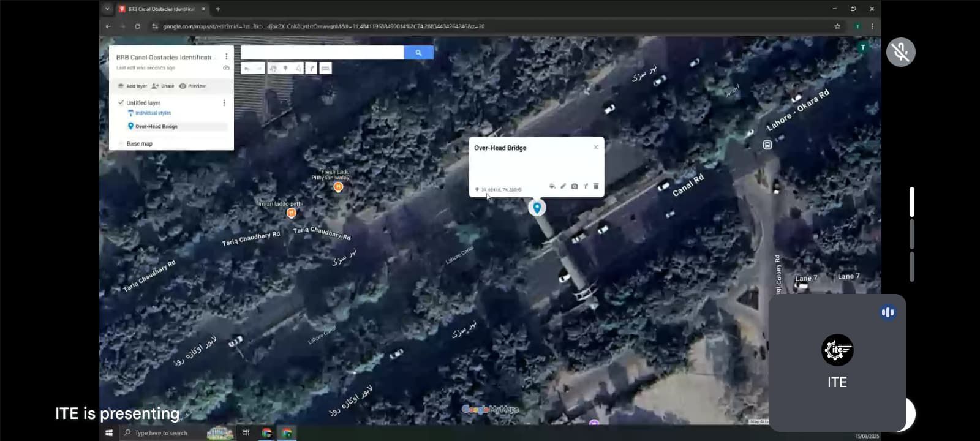Select the Add marker tool in toolbar
This screenshot has height=441, width=980.
click(x=285, y=69)
